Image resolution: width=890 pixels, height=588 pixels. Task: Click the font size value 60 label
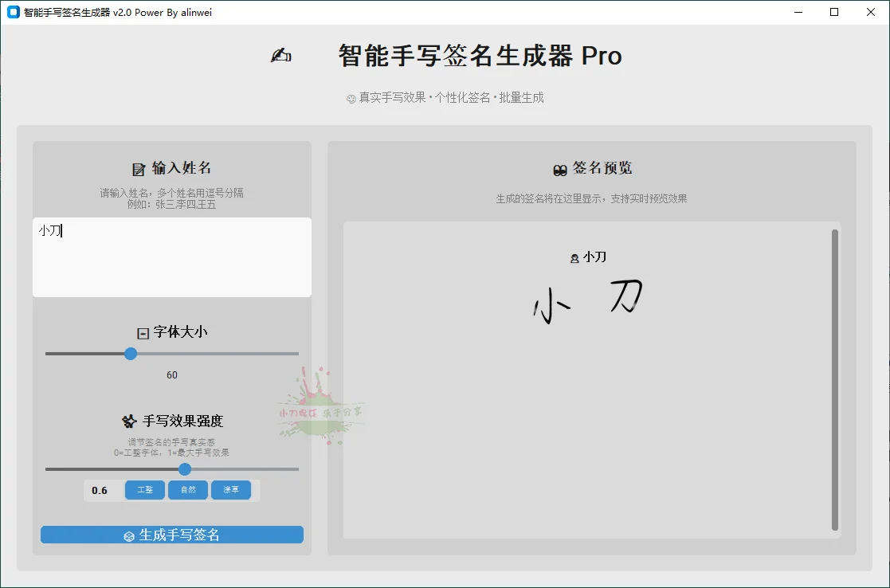coord(172,374)
